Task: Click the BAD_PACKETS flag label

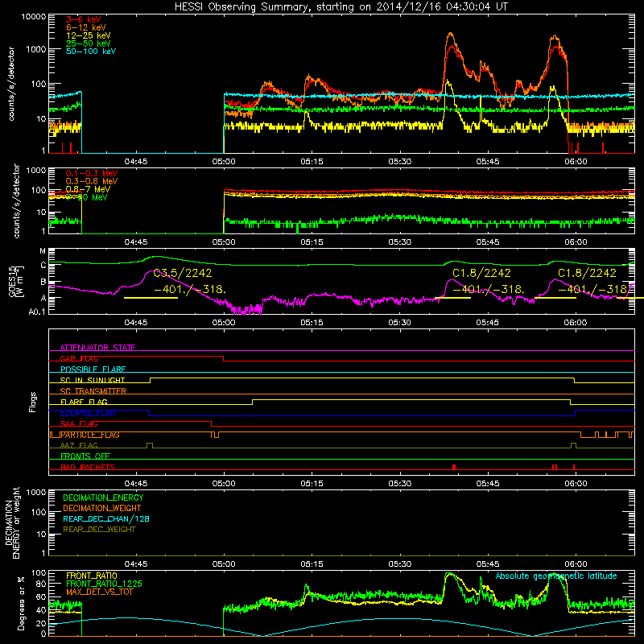Action: point(88,467)
